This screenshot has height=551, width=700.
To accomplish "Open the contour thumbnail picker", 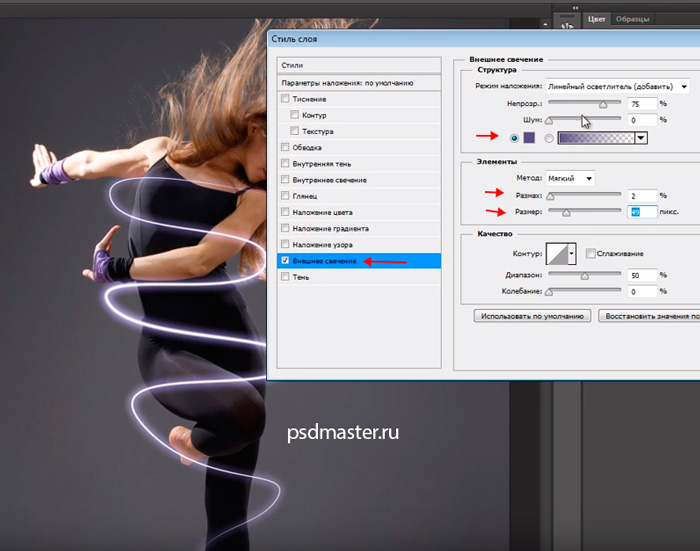I will (556, 255).
